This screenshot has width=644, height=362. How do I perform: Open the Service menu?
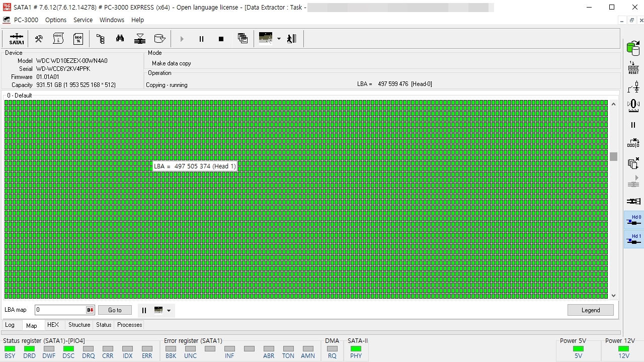point(83,20)
